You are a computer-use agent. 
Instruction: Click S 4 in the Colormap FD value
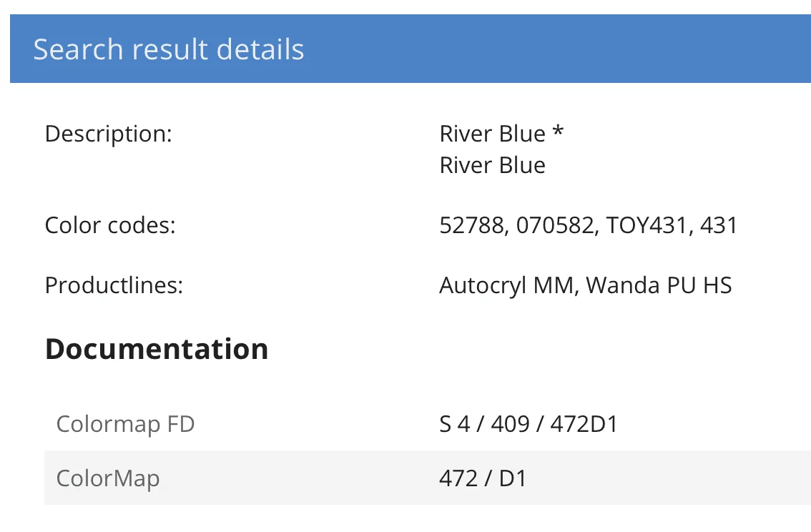point(454,424)
